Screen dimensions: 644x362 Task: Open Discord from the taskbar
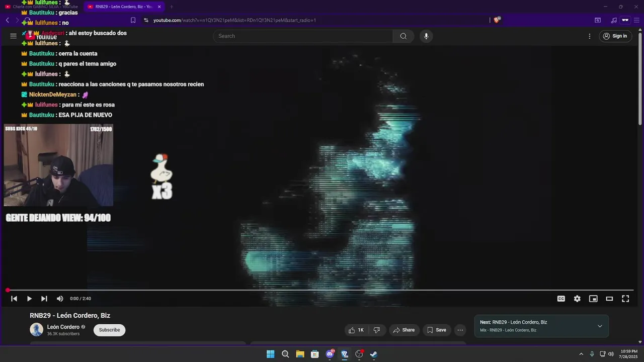pos(330,354)
